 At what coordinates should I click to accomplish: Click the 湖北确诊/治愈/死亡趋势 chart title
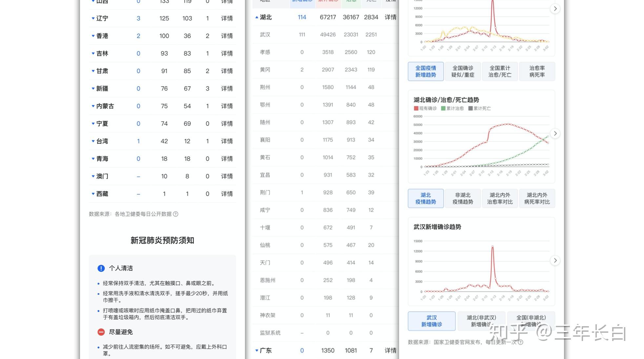pyautogui.click(x=446, y=100)
